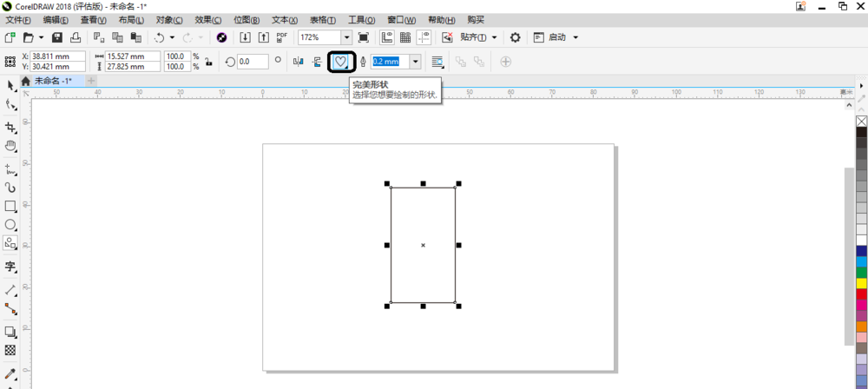Select the Common Shapes tool in toolbox
868x389 pixels.
10,243
